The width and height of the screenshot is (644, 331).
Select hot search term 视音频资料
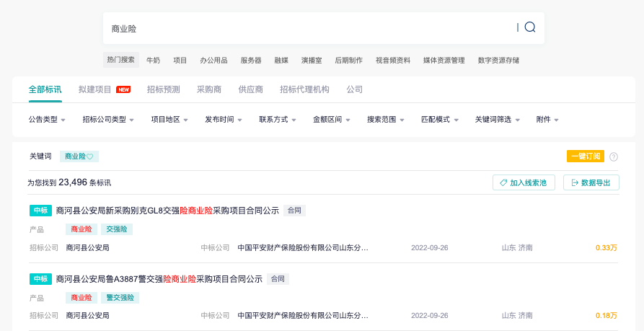click(393, 61)
